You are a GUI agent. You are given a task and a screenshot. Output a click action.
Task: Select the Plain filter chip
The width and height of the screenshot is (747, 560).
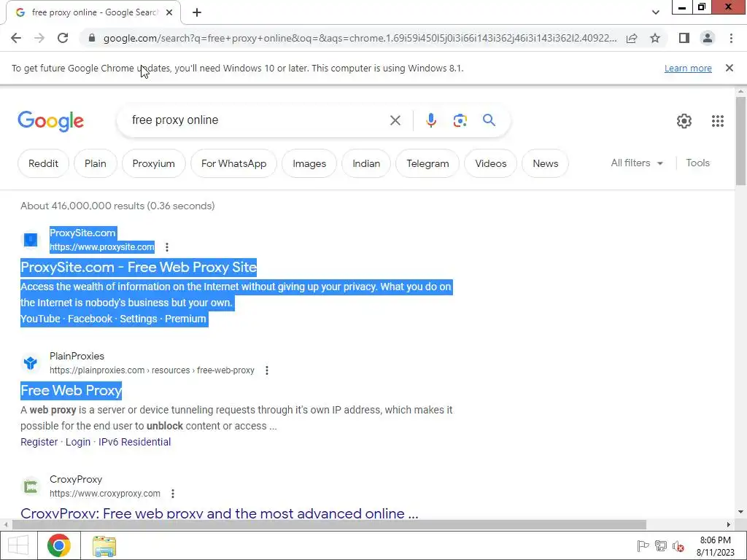pyautogui.click(x=96, y=163)
